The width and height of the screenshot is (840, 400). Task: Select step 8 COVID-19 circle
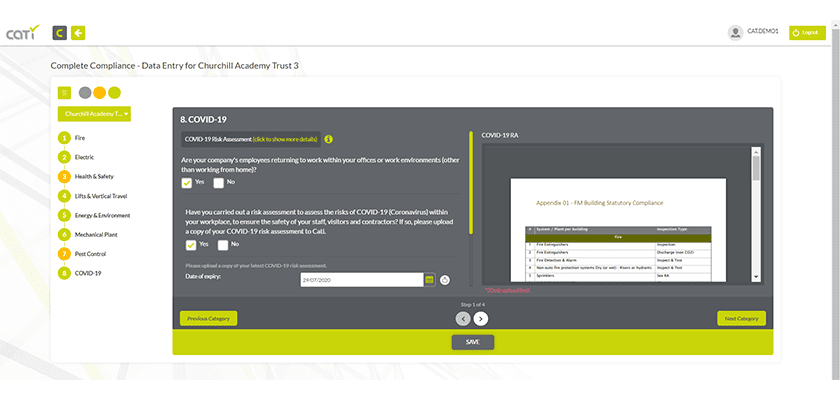tap(64, 273)
